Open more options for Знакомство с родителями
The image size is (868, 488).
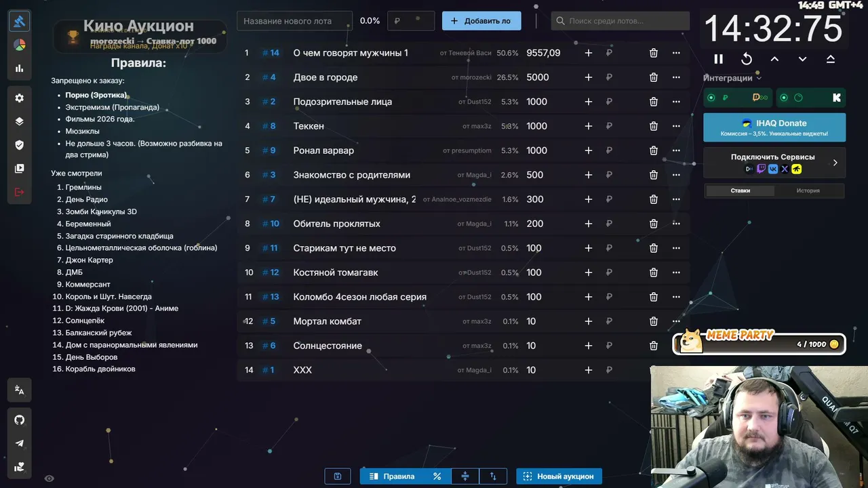676,175
